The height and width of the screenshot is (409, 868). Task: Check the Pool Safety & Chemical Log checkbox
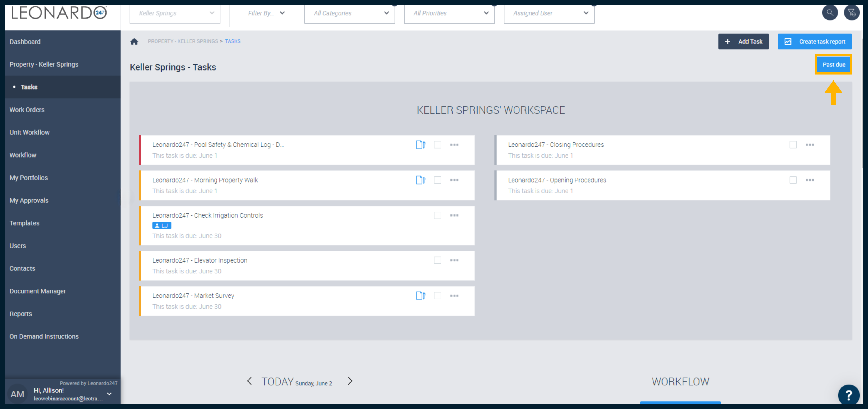click(x=437, y=144)
